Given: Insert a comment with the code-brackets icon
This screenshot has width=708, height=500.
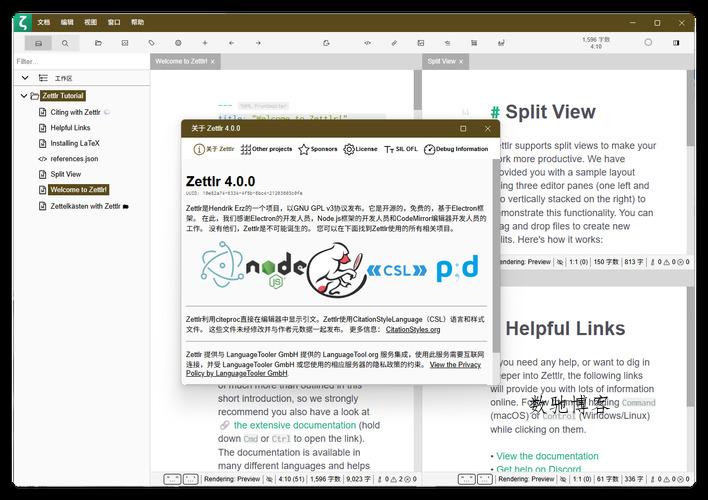Looking at the screenshot, I should pyautogui.click(x=368, y=43).
